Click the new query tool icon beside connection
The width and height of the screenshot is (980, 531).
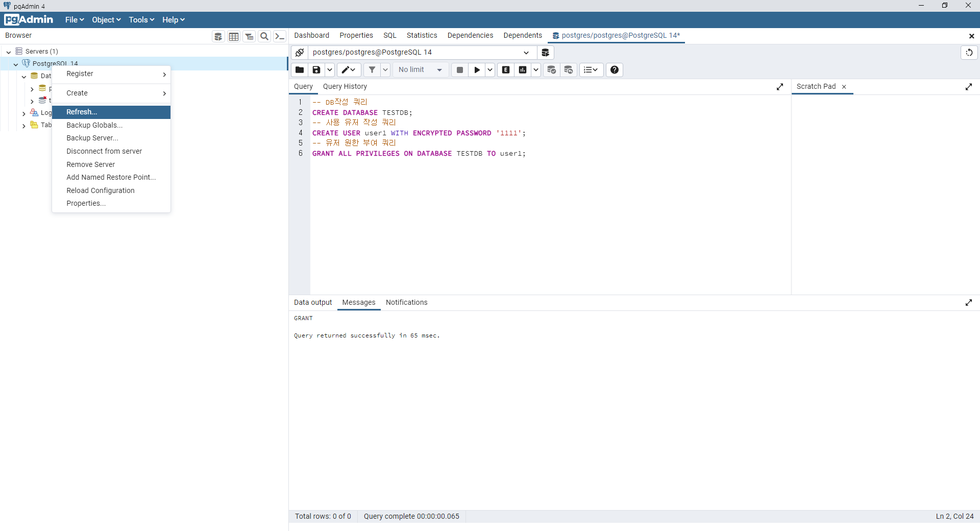tap(545, 53)
